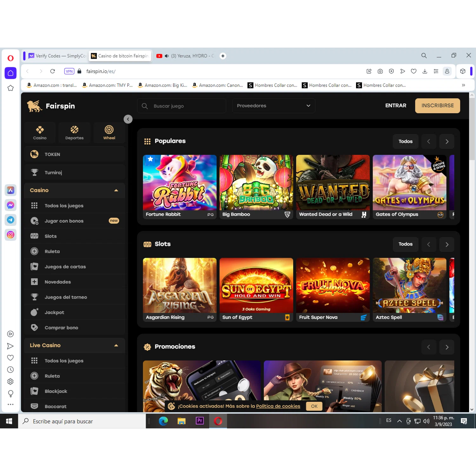Open Slots in the sidebar menu
Screen dimensions: 476x476
[x=75, y=236]
